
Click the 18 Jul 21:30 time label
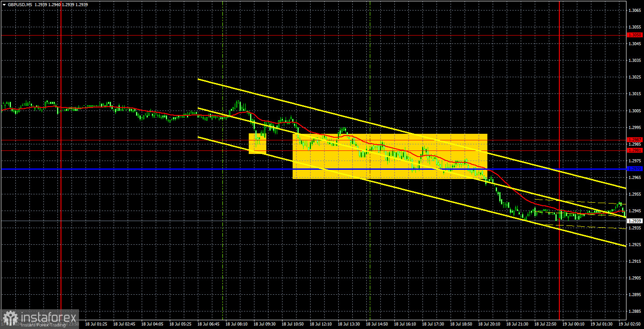coord(517,324)
